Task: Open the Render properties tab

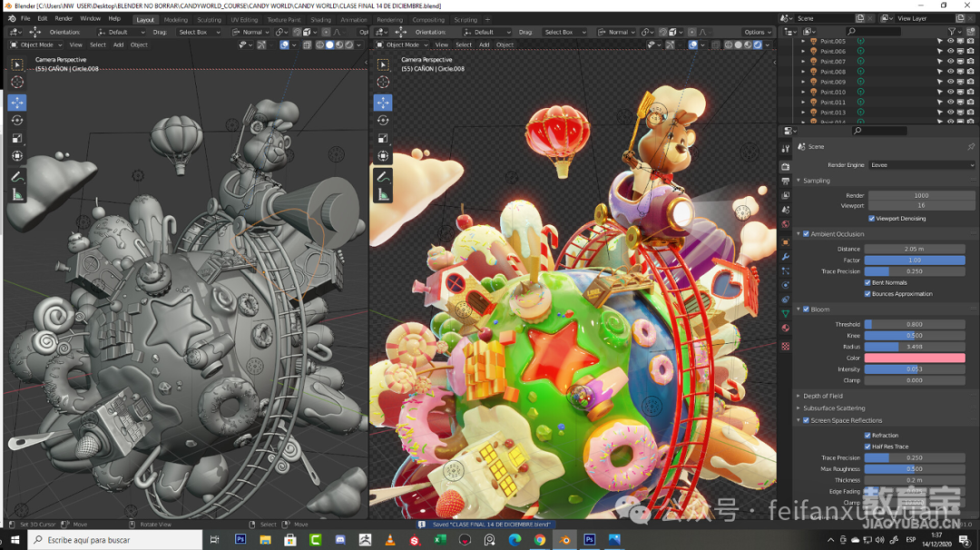Action: click(786, 167)
